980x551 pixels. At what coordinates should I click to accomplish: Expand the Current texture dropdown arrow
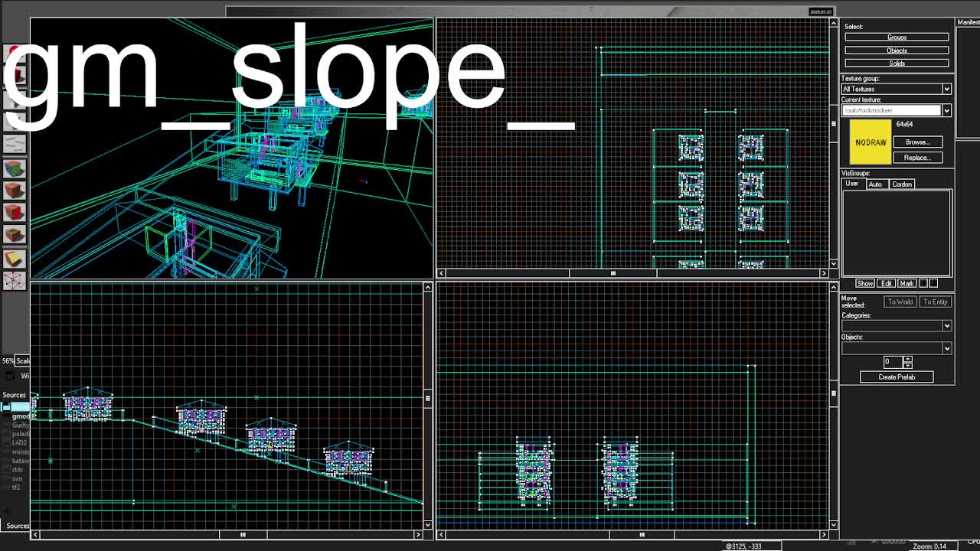(946, 111)
